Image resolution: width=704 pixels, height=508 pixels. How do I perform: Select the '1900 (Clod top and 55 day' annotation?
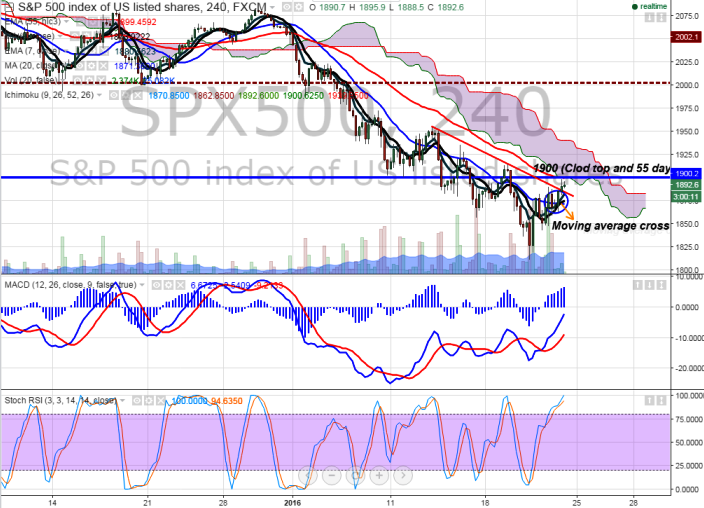click(602, 168)
